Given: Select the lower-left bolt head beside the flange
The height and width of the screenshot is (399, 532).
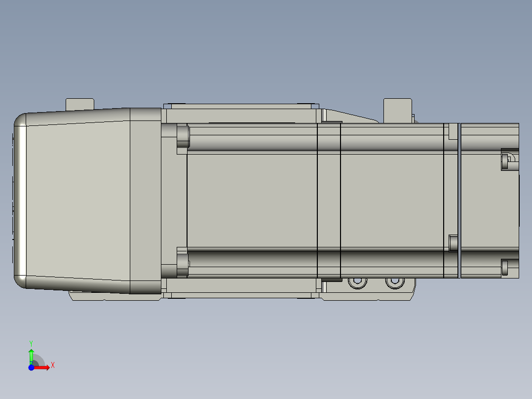Looking at the screenshot, I should (183, 265).
